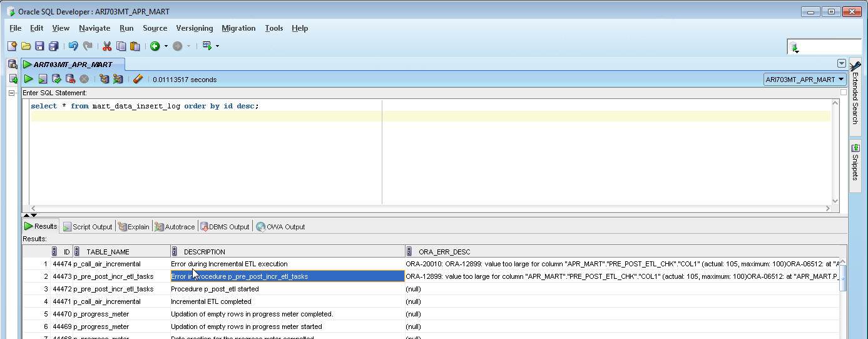Click the Save All icon
The height and width of the screenshot is (339, 868).
(53, 46)
